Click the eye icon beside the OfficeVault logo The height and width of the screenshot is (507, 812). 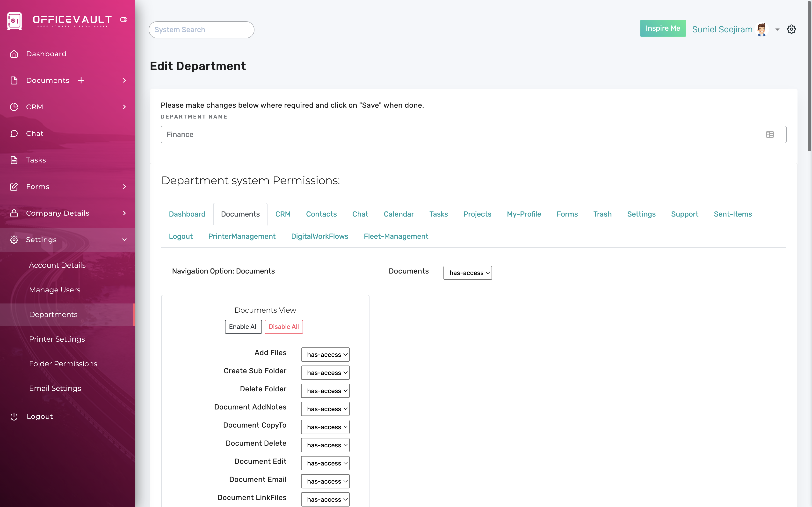click(124, 20)
